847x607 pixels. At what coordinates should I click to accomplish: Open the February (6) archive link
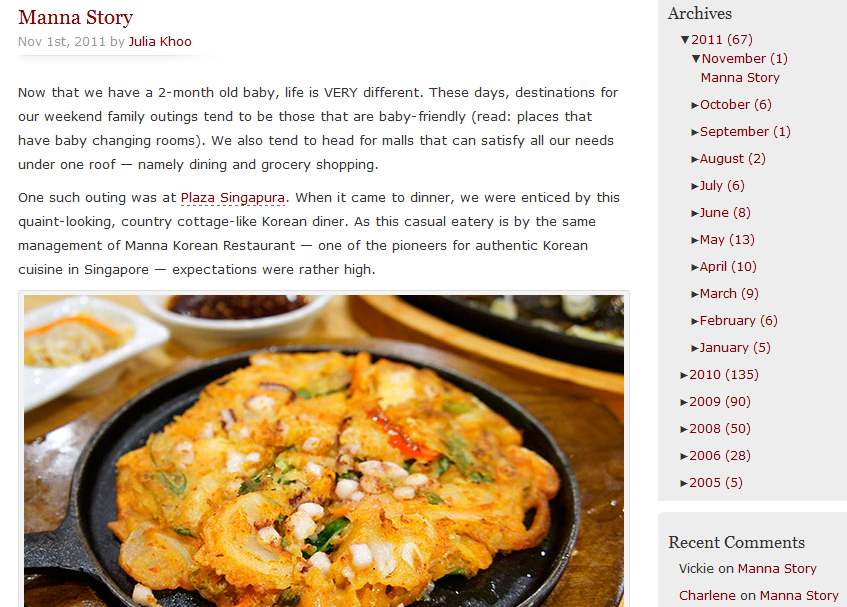[738, 321]
